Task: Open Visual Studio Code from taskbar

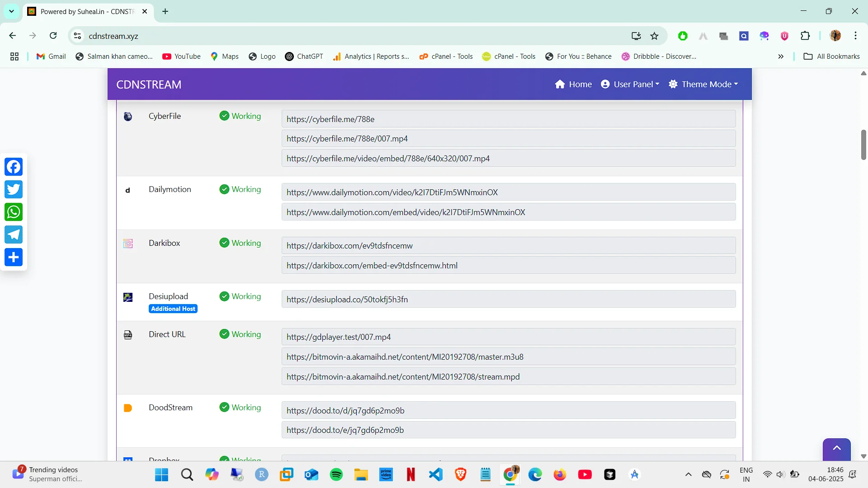Action: coord(436,474)
